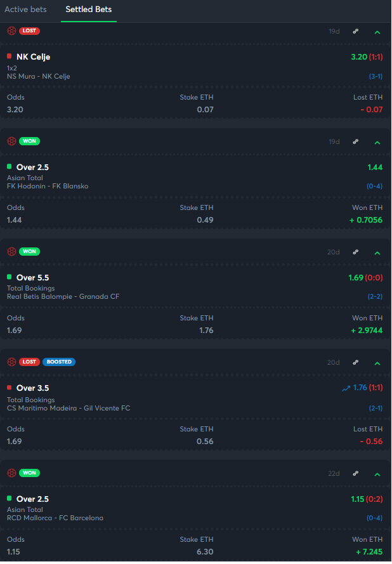Collapse the FK Hodonin - FK Blansko bet
The width and height of the screenshot is (392, 564).
click(x=377, y=142)
